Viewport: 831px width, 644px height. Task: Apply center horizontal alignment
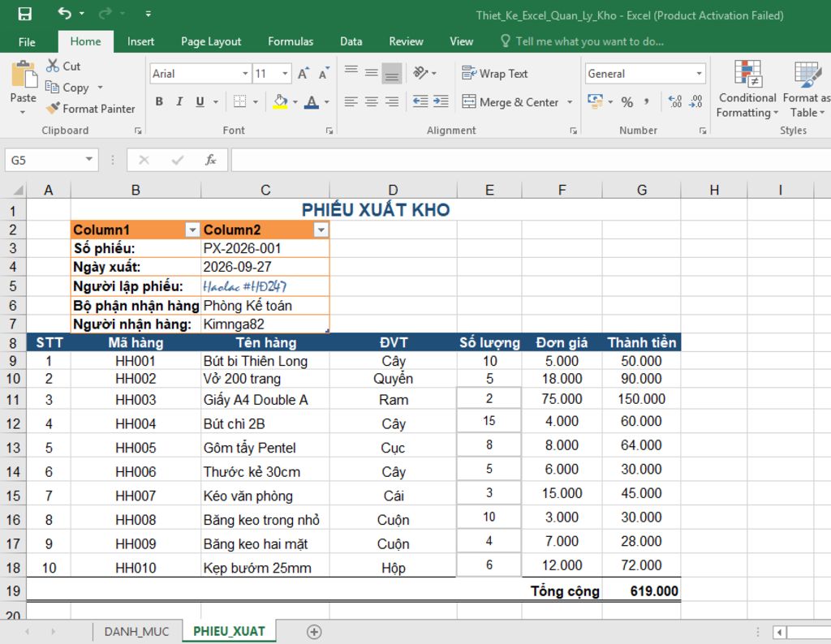(x=371, y=101)
